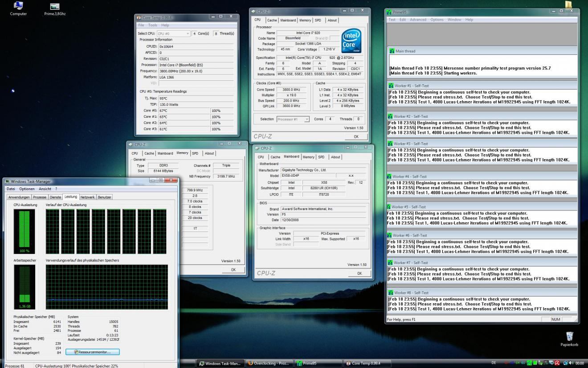Open Tools menu in Core Temp
Viewport: 588px width, 368px height.
[153, 25]
